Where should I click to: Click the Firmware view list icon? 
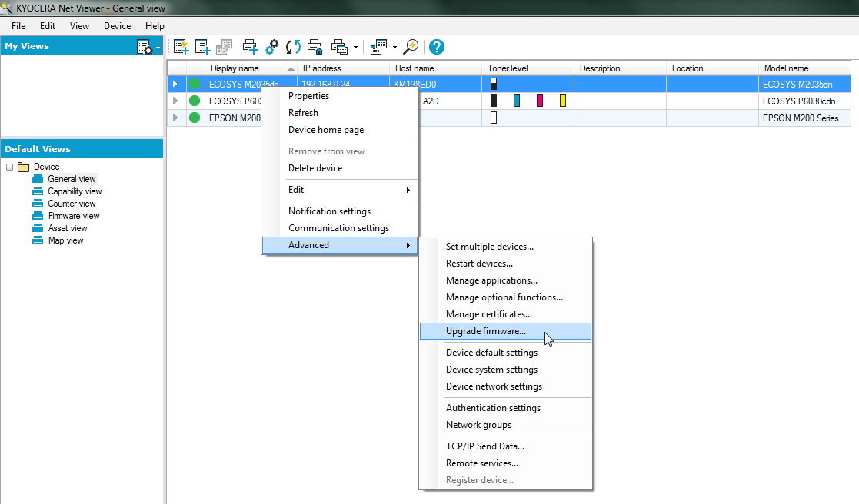tap(38, 216)
